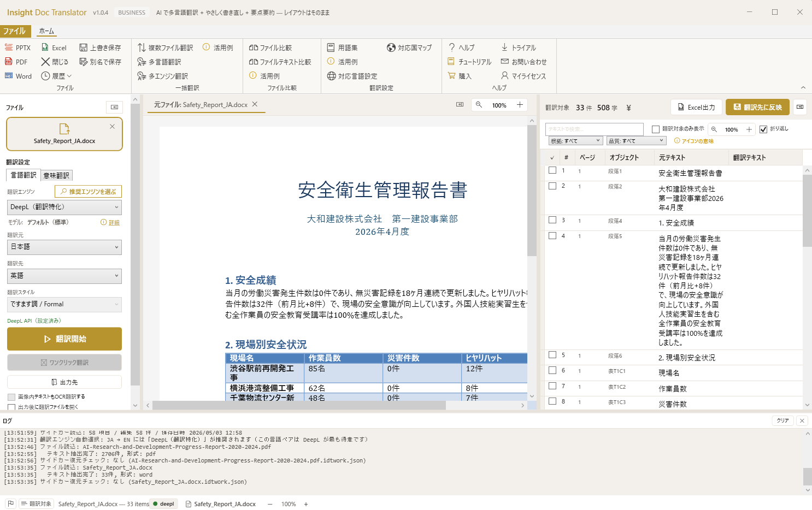
Task: Select Safety_Report_JA.docx bottom sheet tab
Action: [x=221, y=504]
